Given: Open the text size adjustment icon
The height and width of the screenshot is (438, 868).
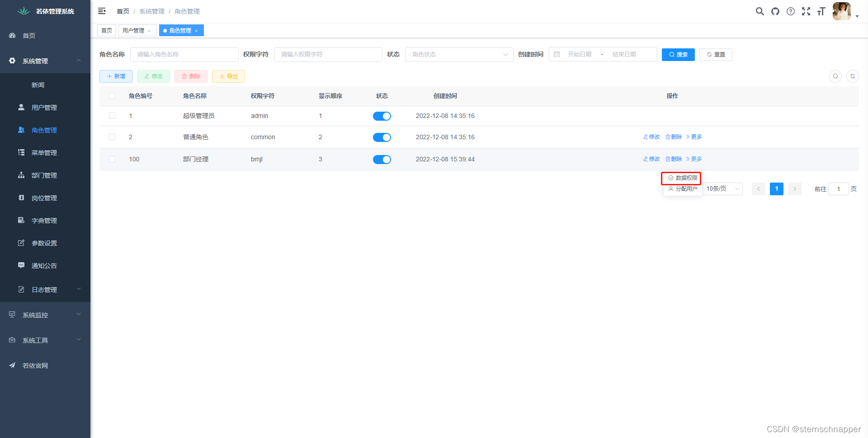Looking at the screenshot, I should tap(821, 11).
